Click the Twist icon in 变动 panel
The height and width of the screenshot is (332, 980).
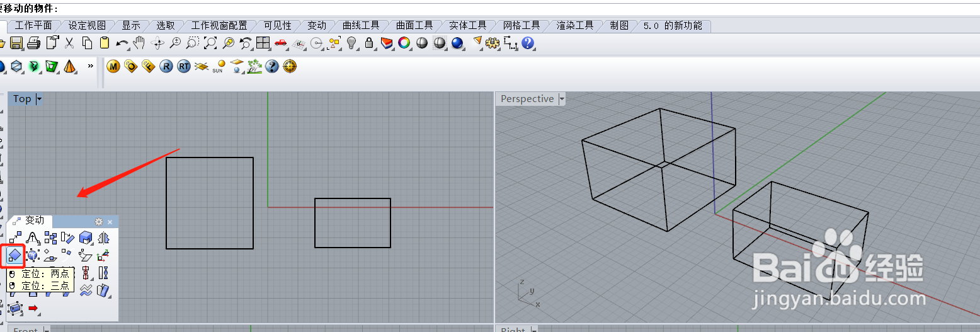(x=103, y=273)
